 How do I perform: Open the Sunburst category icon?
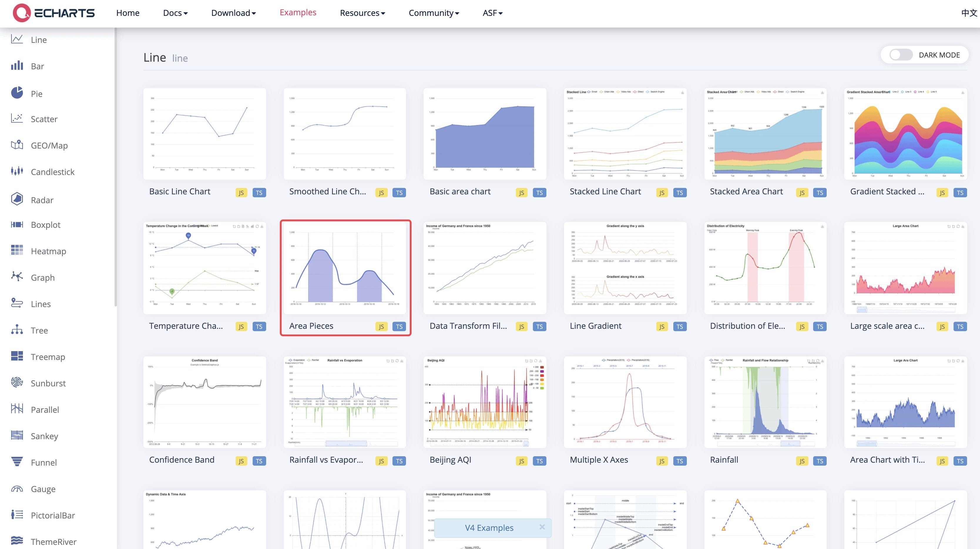click(17, 382)
